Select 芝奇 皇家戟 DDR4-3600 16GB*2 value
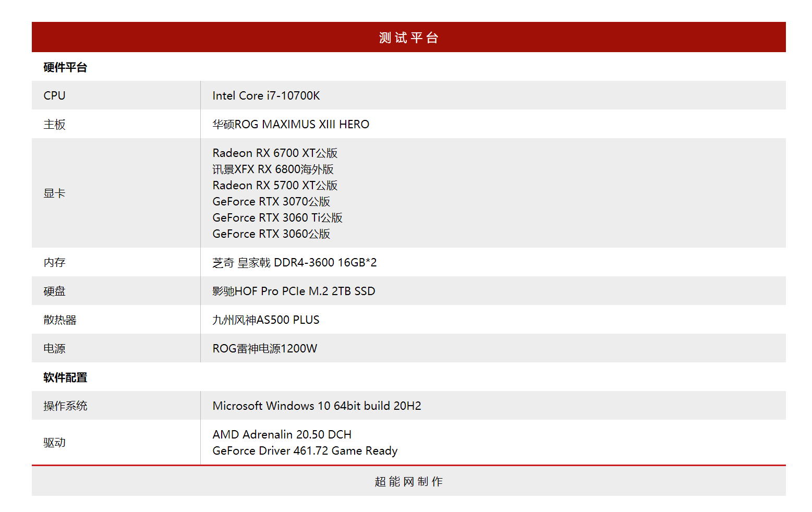 [x=295, y=262]
